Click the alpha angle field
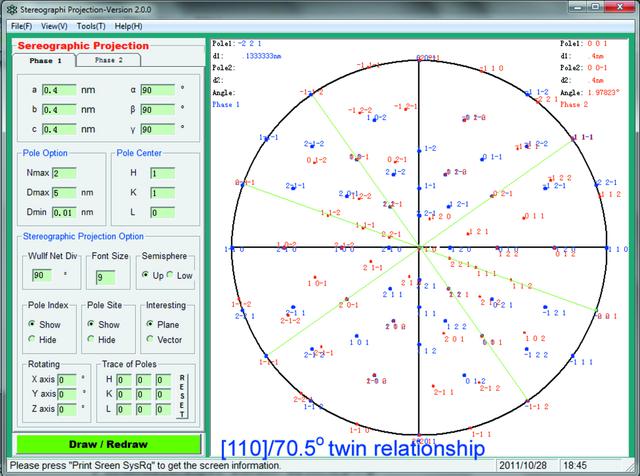Viewport: 640px width, 476px height. pos(158,90)
